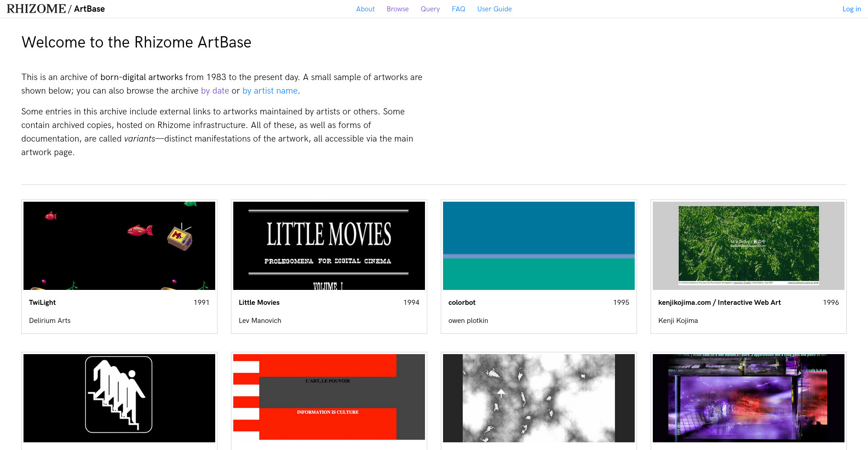868x450 pixels.
Task: Open the stair-walking figures artwork thumbnail
Action: coord(119,398)
